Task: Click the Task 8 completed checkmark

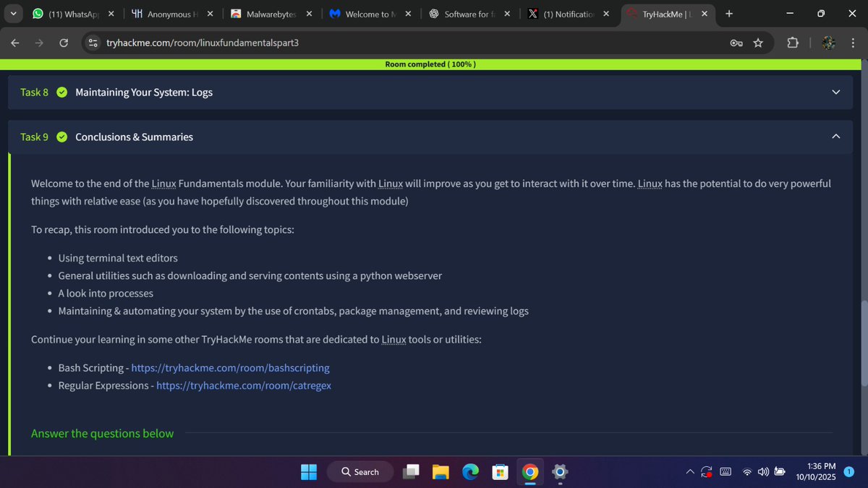Action: (x=61, y=92)
